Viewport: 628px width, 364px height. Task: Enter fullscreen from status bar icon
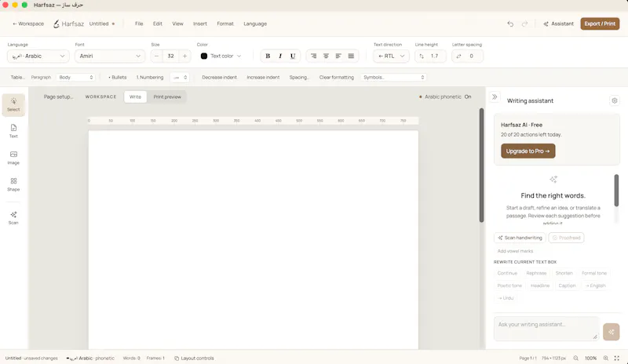617,359
